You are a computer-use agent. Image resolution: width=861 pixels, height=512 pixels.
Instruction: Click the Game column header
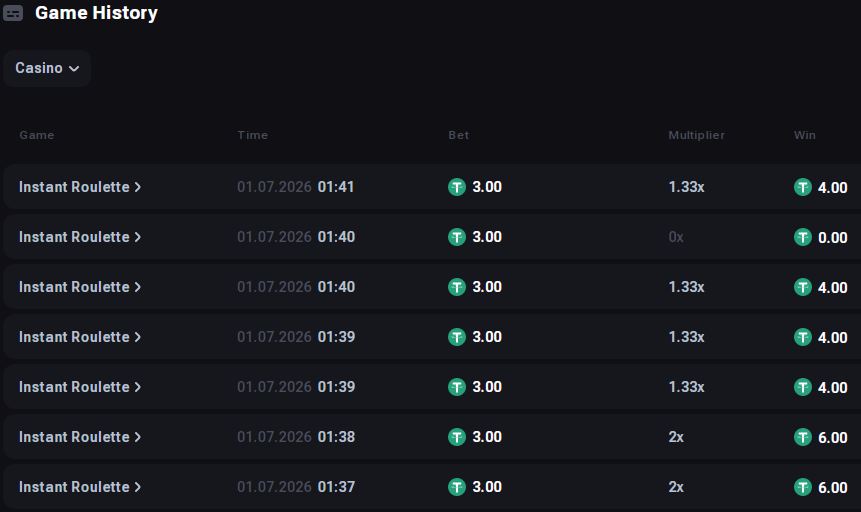37,135
